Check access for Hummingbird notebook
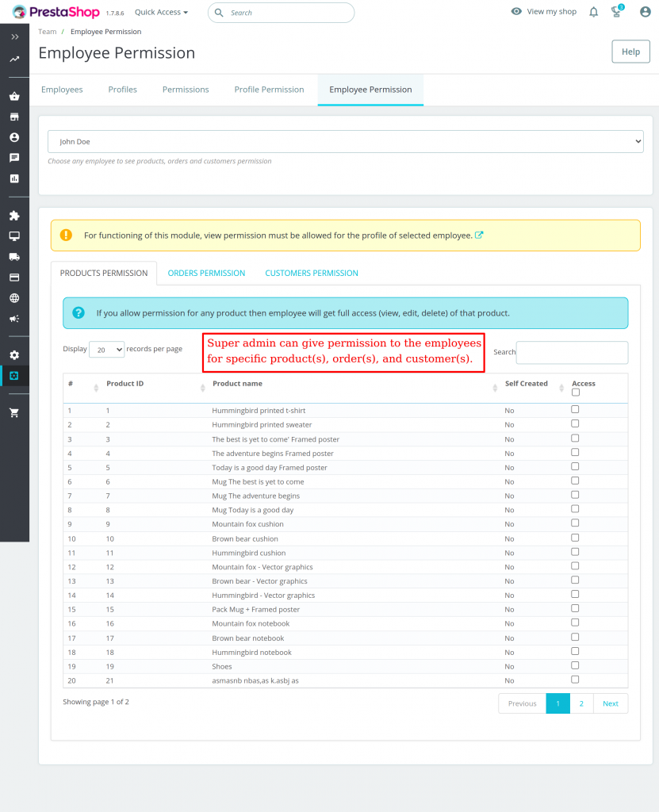Viewport: 659px width, 812px height. tap(575, 652)
